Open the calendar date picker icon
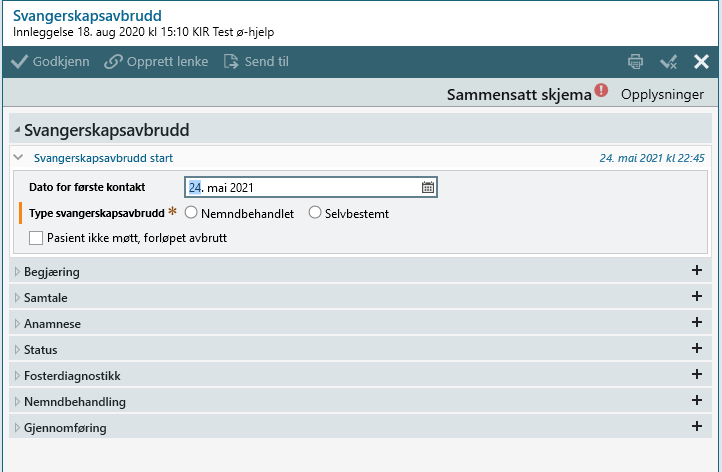 coord(428,187)
